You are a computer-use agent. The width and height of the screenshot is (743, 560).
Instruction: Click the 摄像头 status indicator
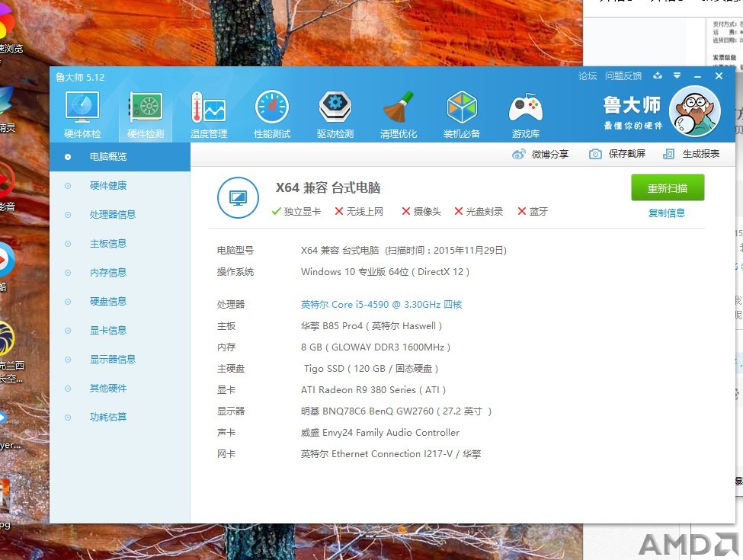(x=421, y=211)
